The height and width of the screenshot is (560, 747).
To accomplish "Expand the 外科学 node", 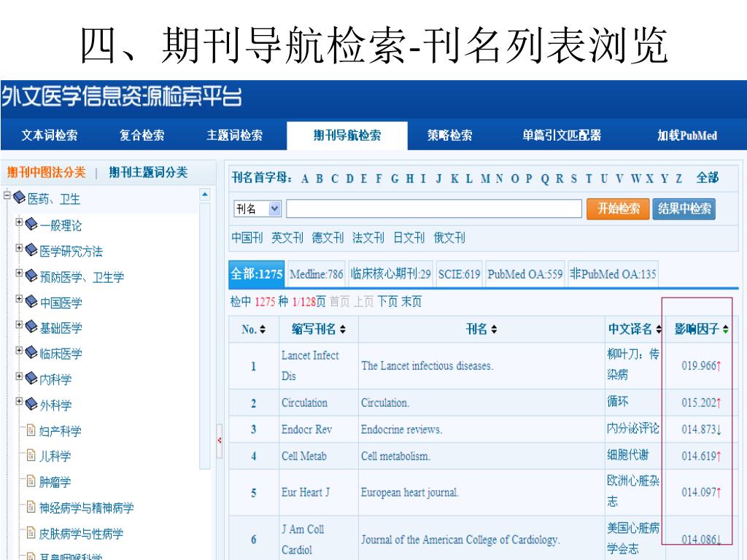I will [19, 402].
